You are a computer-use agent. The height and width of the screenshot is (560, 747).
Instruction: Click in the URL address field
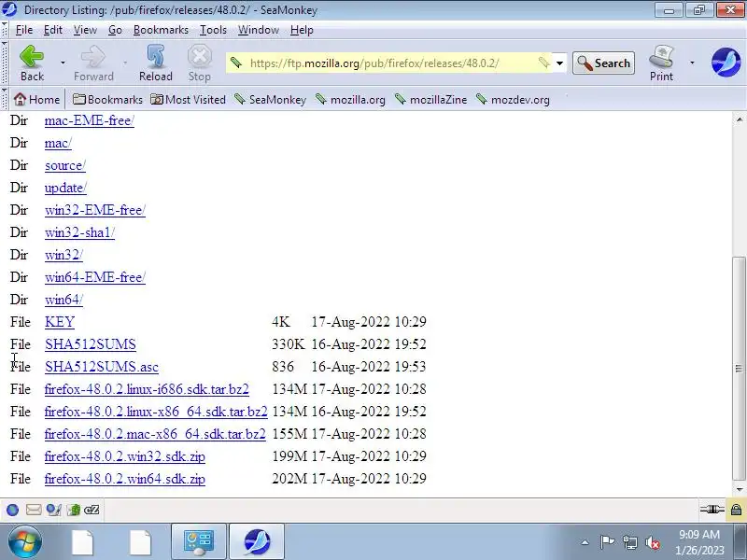[x=388, y=63]
